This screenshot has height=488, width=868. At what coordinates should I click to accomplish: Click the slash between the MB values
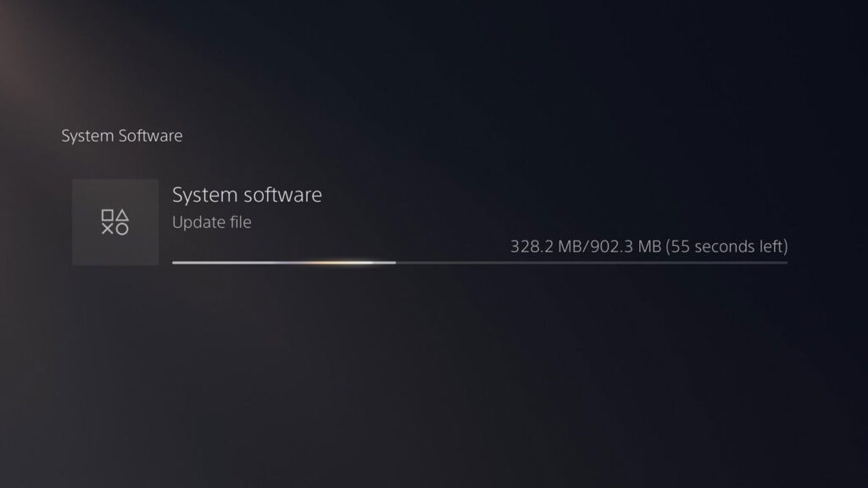tap(586, 247)
